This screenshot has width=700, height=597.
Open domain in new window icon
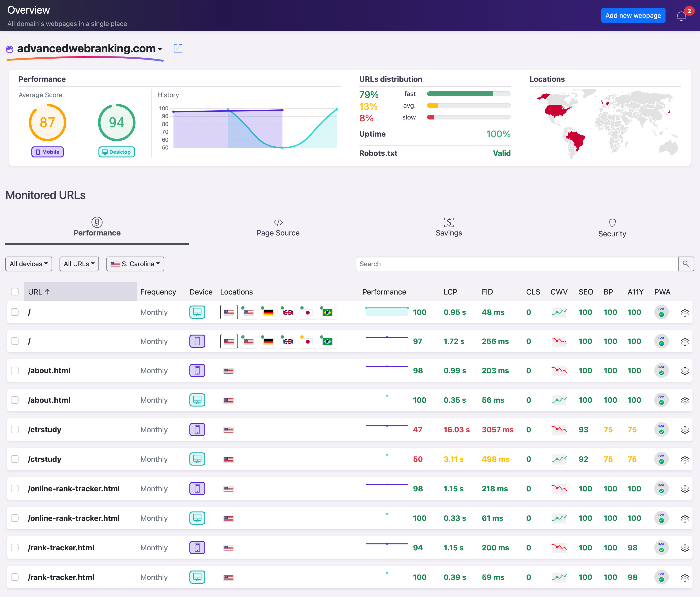[178, 48]
